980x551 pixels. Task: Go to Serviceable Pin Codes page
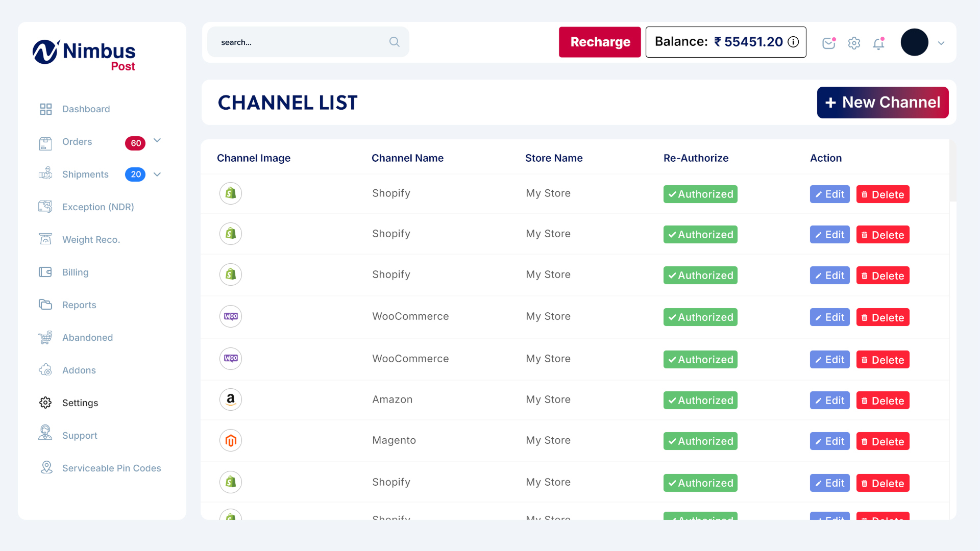(111, 468)
